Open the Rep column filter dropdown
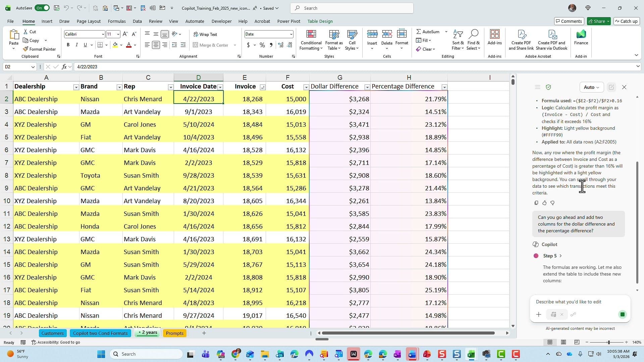The width and height of the screenshot is (644, 362). click(170, 87)
